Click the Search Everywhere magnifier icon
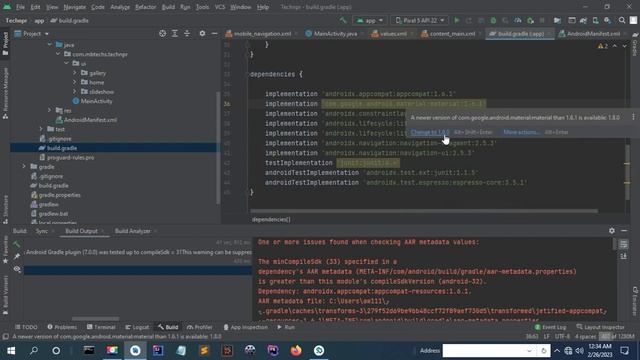The width and height of the screenshot is (640, 360). pyautogui.click(x=622, y=20)
